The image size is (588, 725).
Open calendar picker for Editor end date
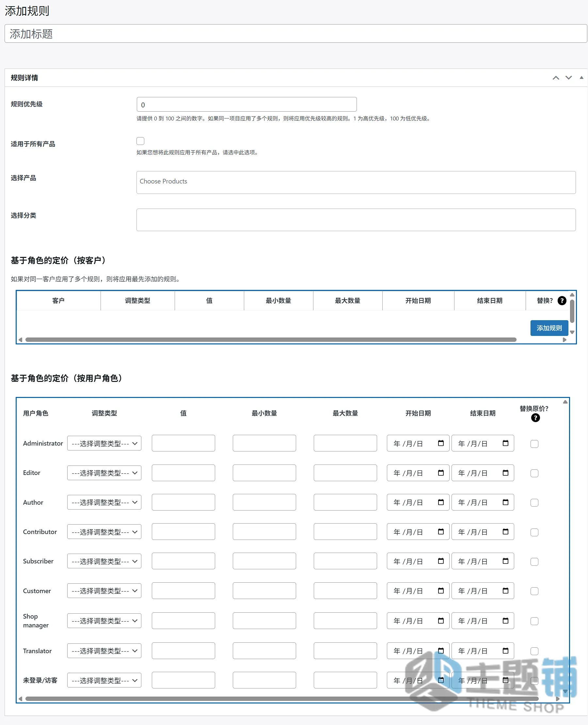[505, 473]
